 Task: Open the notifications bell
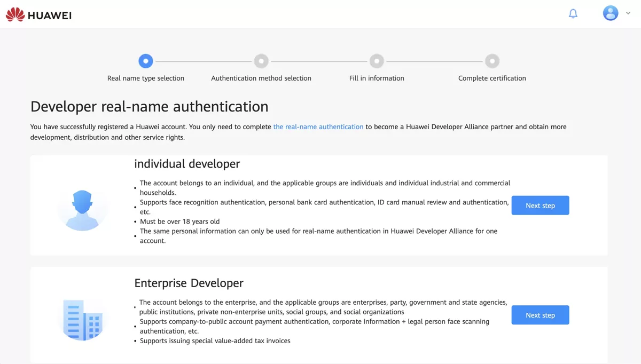(x=573, y=14)
